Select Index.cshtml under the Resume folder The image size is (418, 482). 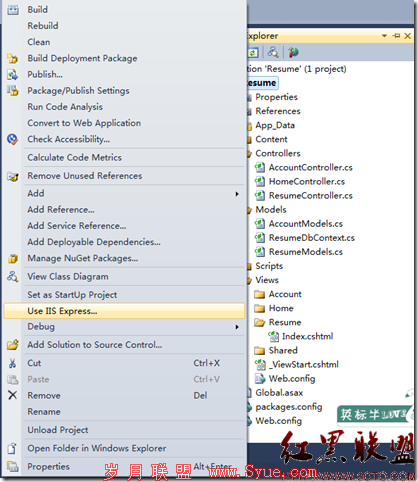click(307, 336)
